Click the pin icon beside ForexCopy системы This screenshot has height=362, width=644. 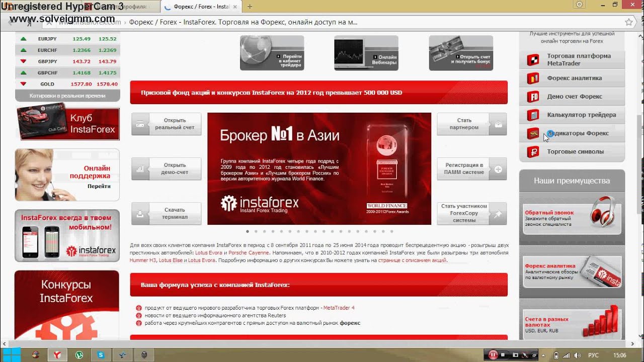click(498, 214)
